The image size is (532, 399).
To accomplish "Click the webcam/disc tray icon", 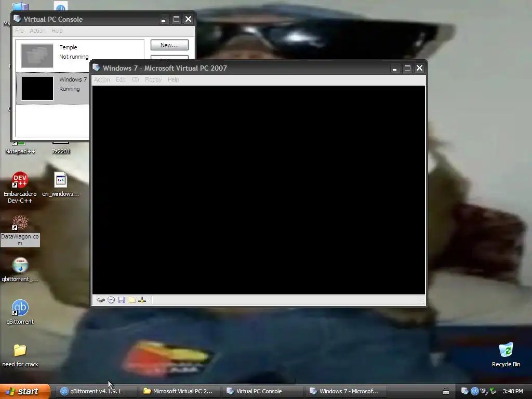I will [484, 391].
